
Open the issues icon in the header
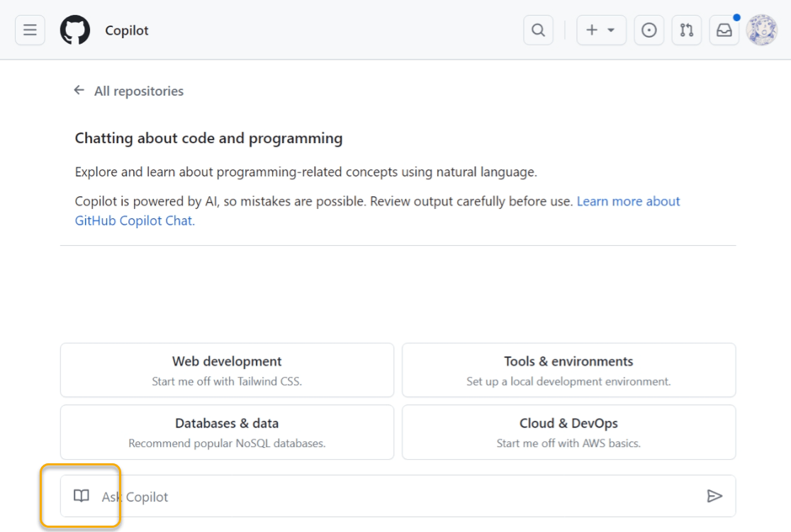pos(649,30)
